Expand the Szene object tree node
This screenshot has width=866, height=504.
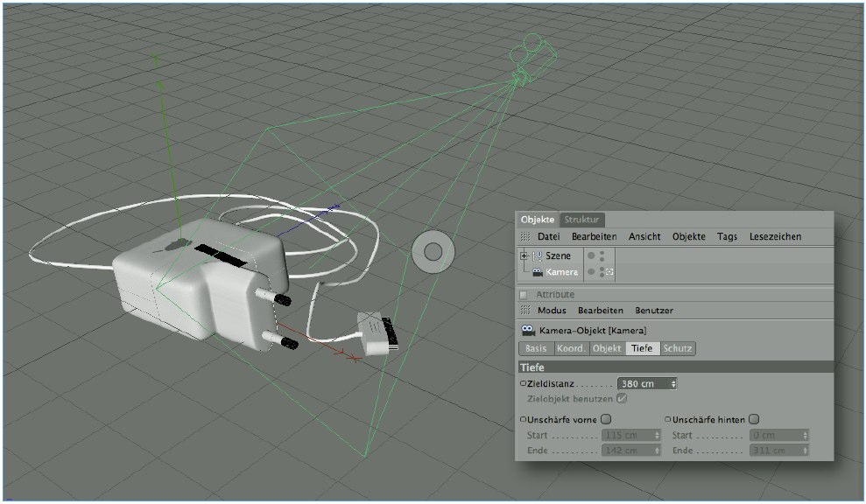point(524,255)
